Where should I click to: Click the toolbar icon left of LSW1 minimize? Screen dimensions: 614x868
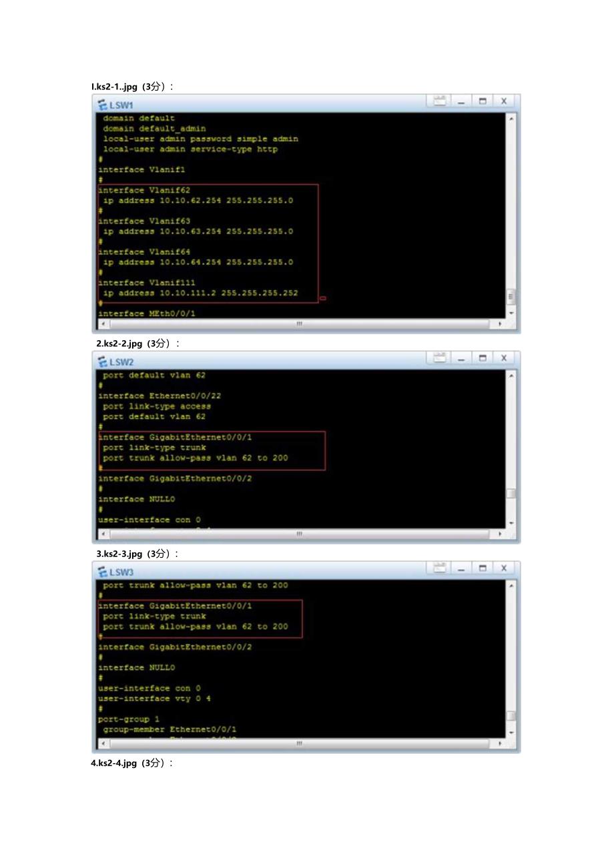pyautogui.click(x=439, y=101)
